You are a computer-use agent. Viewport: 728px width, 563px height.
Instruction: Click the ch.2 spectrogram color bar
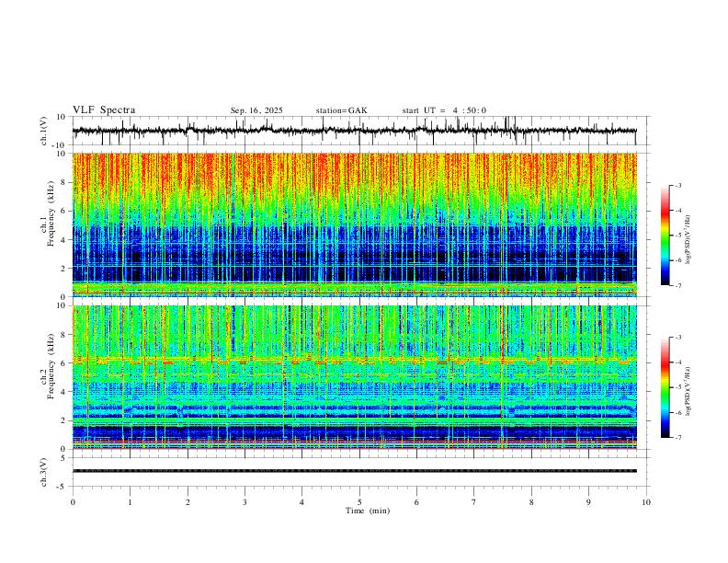(x=665, y=387)
